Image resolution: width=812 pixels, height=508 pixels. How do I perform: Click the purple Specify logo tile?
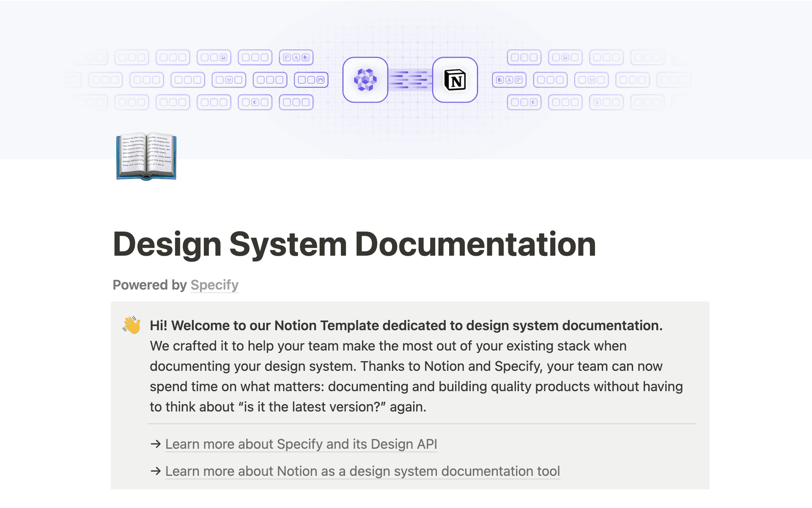[x=365, y=80]
